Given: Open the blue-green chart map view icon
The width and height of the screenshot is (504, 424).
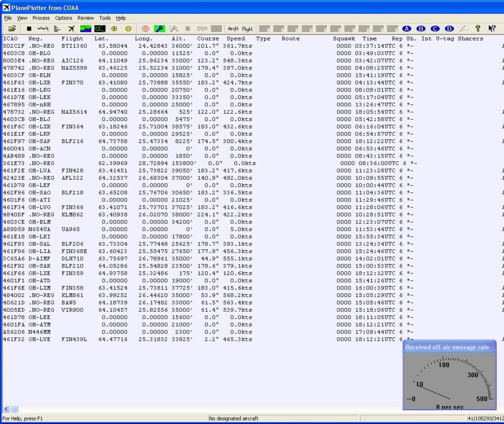Looking at the screenshot, I should tap(86, 29).
